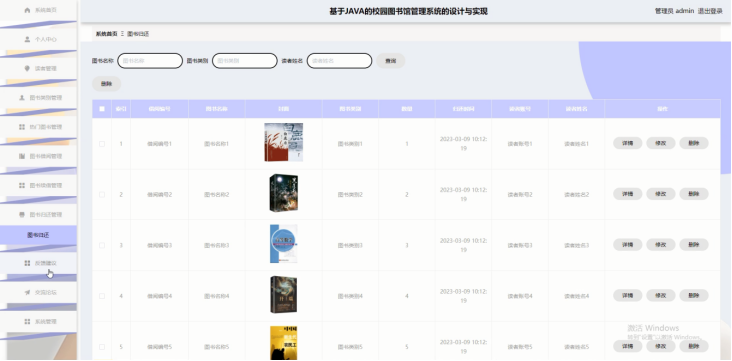Screen dimensions: 732x361
Task: Click the 读者姓名 column header
Action: point(577,109)
